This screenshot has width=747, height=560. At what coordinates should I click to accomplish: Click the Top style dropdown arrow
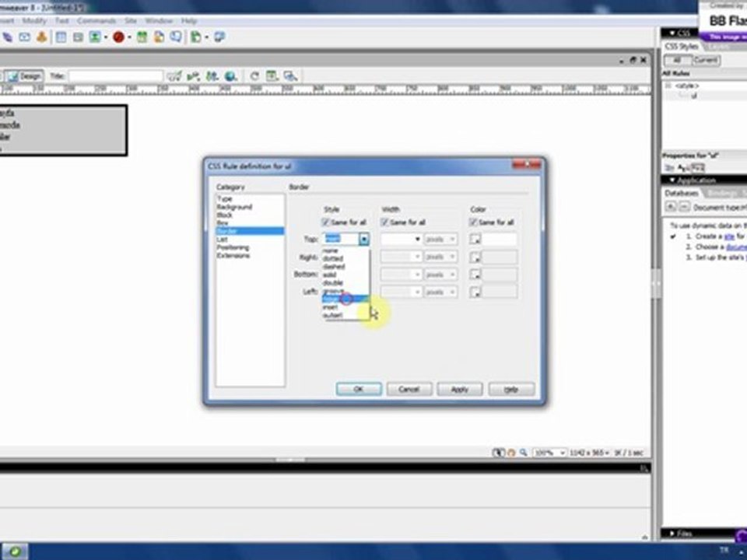pyautogui.click(x=364, y=239)
